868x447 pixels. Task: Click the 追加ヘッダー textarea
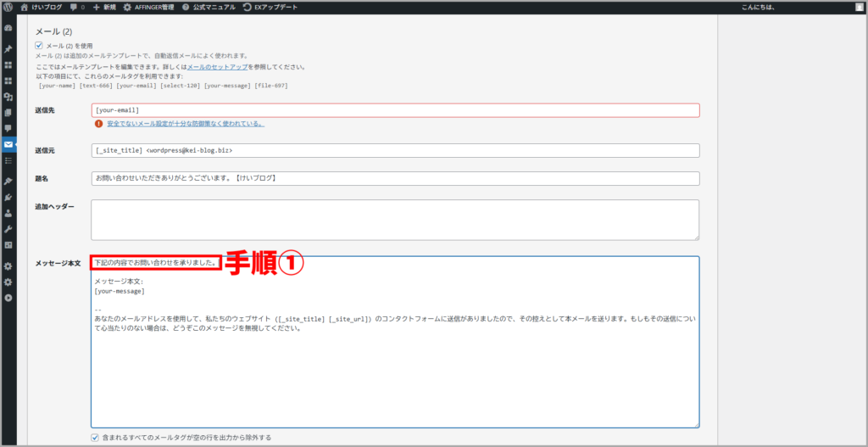pos(394,220)
